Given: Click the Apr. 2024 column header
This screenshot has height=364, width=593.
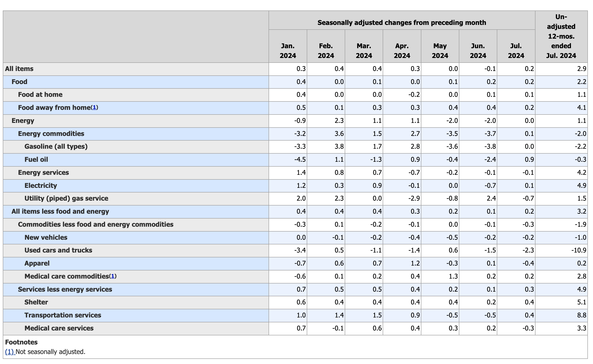Looking at the screenshot, I should click(x=402, y=51).
